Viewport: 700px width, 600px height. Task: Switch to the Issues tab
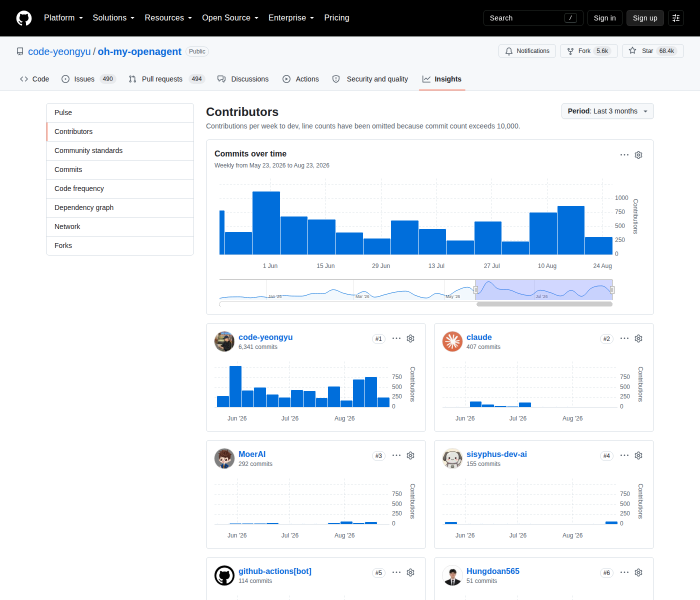tap(88, 79)
